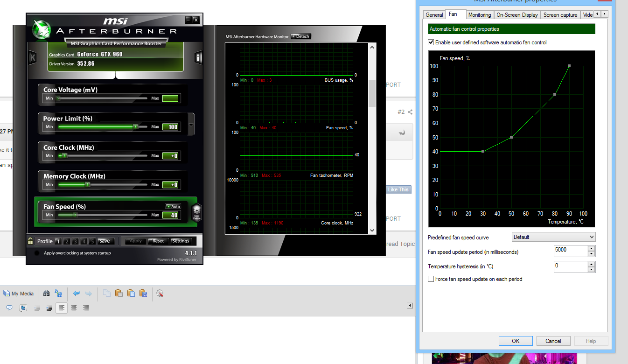Click the Power Limit slider handle
Image resolution: width=628 pixels, height=364 pixels.
click(x=135, y=126)
